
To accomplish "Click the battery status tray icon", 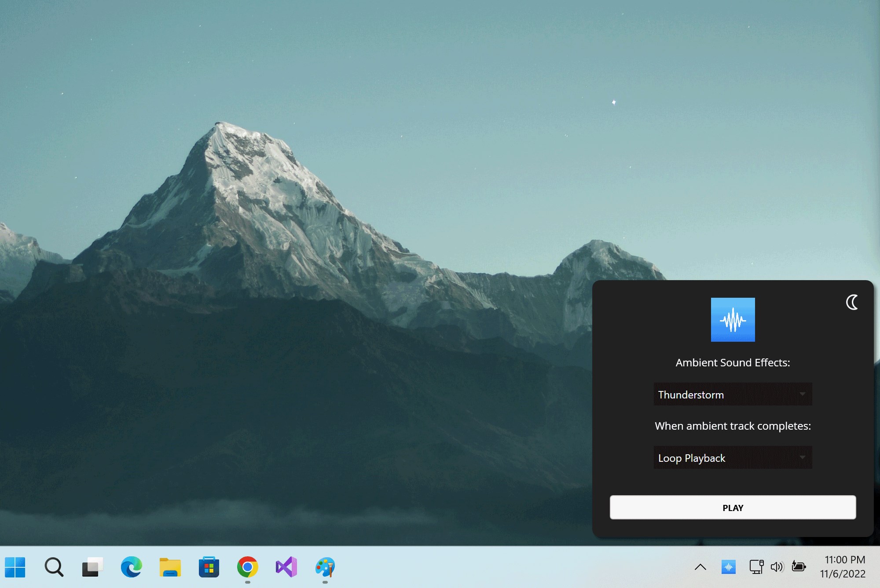I will [799, 566].
